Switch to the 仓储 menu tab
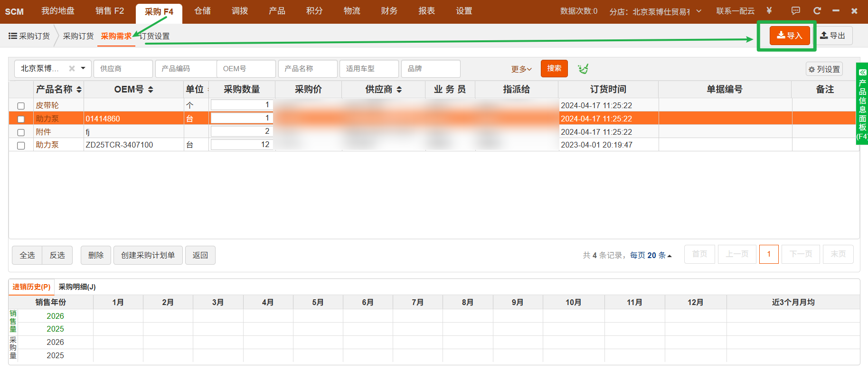868x389 pixels. pos(202,11)
